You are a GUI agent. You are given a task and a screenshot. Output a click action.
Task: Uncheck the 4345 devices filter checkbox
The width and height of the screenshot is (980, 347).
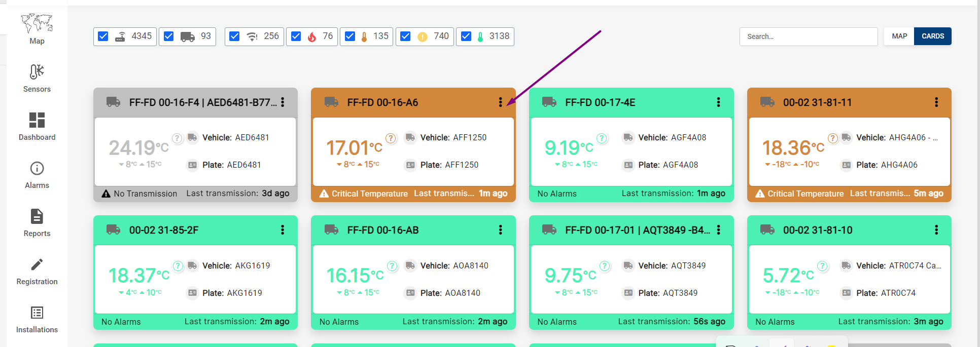tap(103, 36)
